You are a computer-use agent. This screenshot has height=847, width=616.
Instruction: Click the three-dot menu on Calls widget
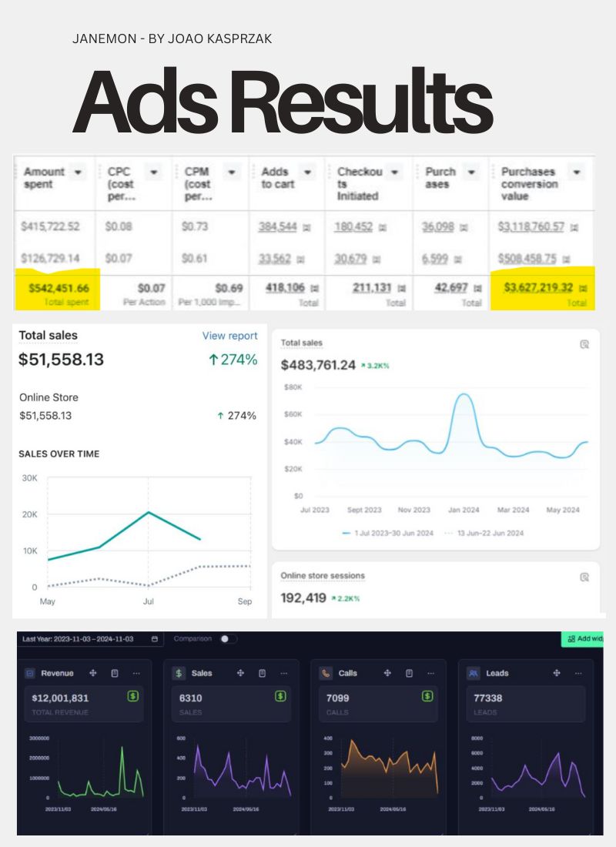[430, 673]
